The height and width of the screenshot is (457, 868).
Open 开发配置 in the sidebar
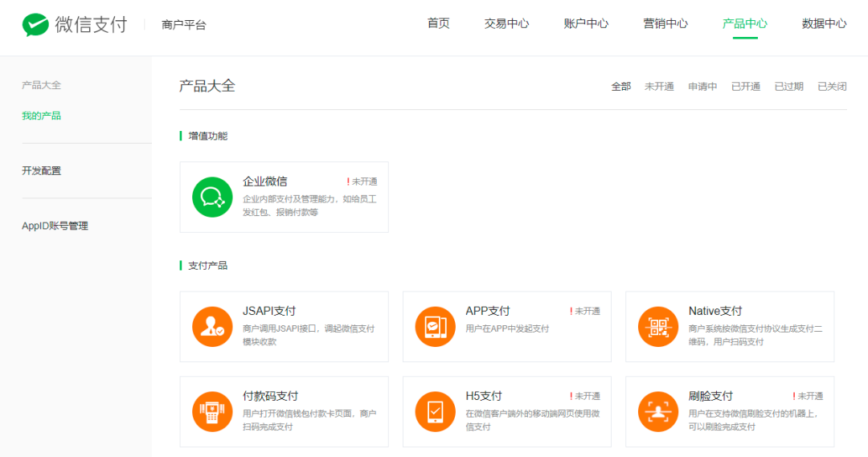click(x=42, y=170)
